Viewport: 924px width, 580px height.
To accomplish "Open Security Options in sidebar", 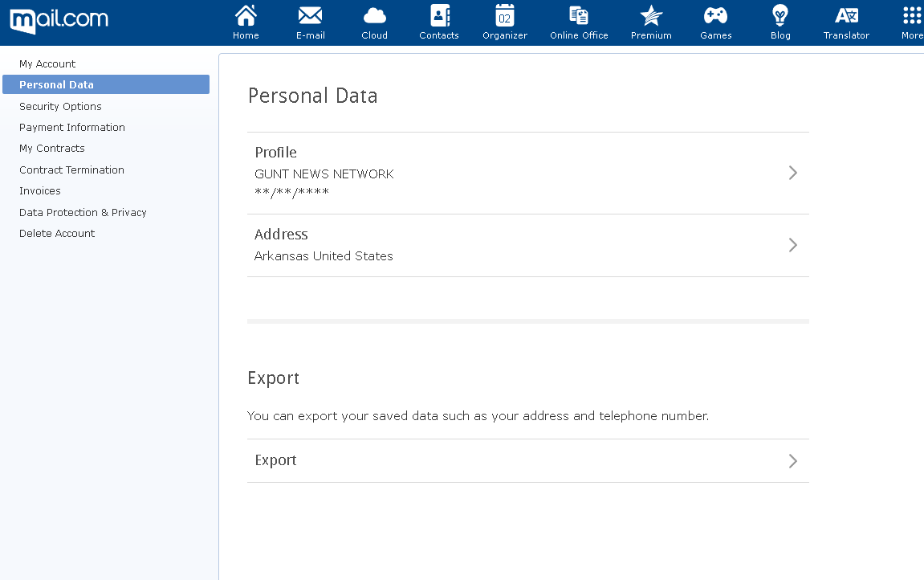I will coord(60,106).
